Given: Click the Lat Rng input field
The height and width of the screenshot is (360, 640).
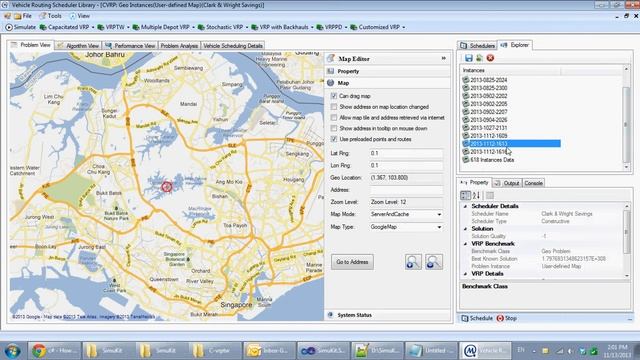Looking at the screenshot, I should [406, 153].
